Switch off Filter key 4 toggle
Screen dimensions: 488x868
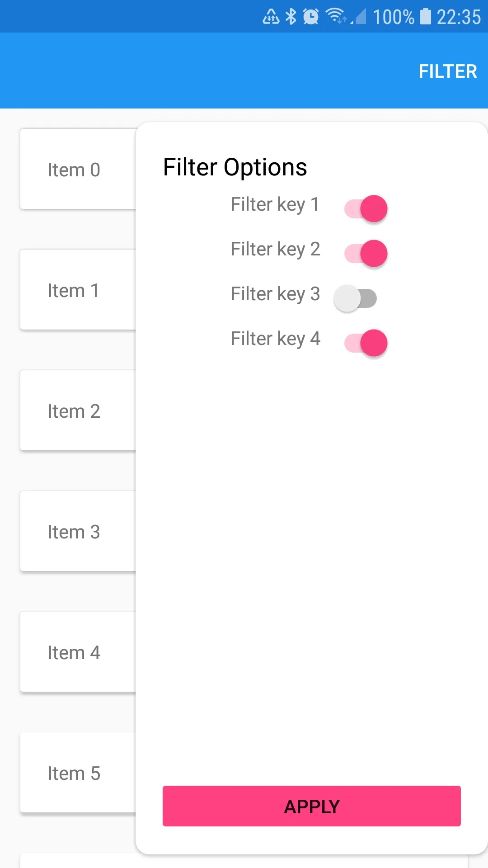366,343
